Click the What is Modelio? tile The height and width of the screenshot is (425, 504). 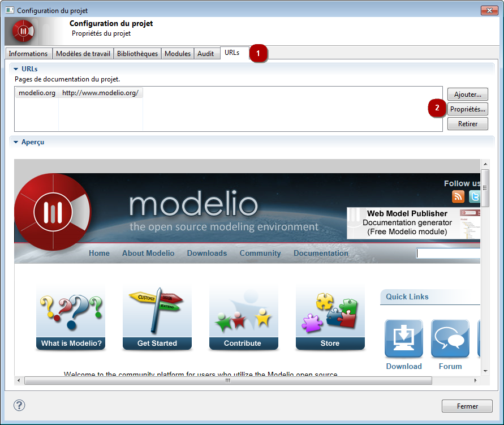[x=71, y=317]
